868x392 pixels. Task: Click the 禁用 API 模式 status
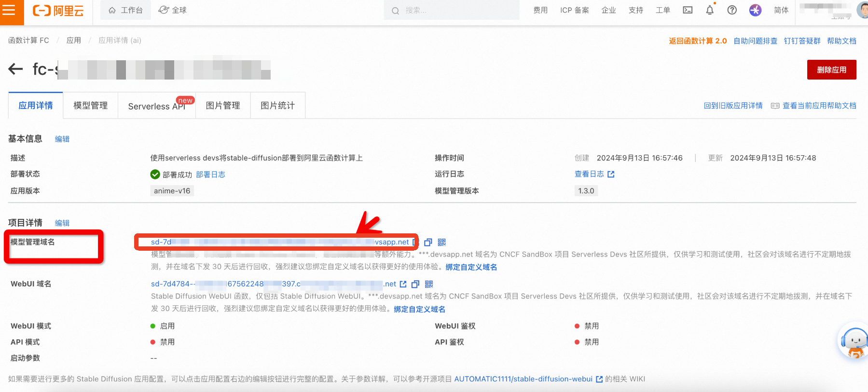tap(167, 342)
